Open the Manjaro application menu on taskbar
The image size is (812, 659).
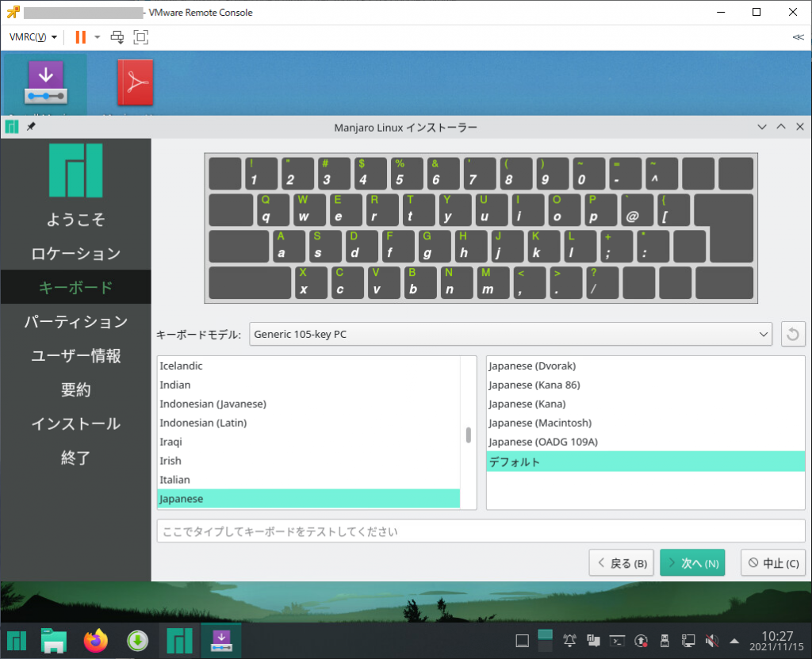coord(17,642)
